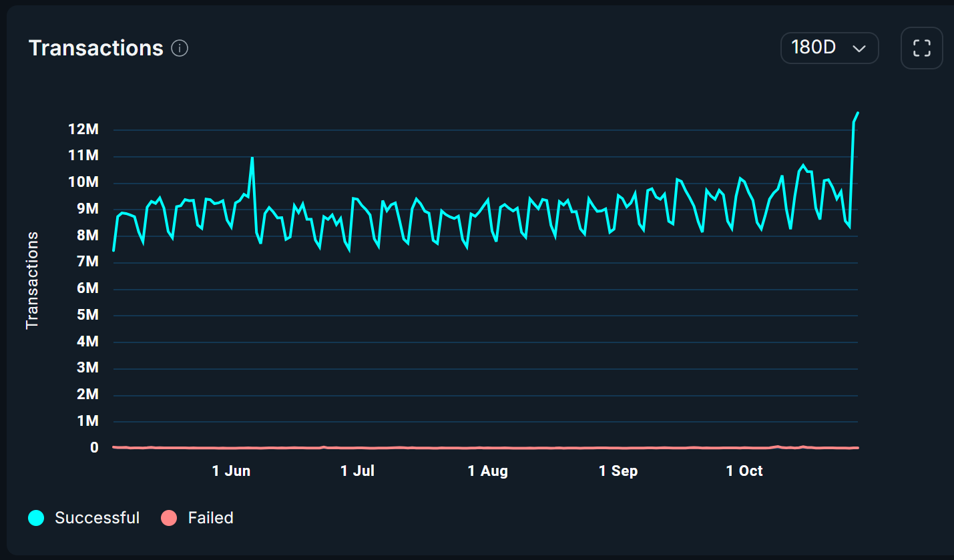Open the date range picker showing 180D

pos(829,47)
